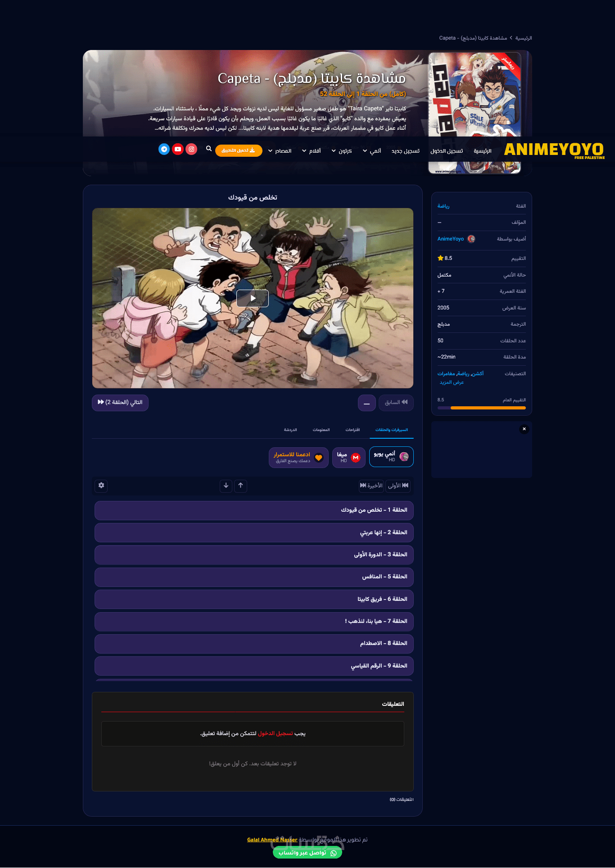Open episode 3 الدورة الأولى
615x868 pixels.
pos(254,554)
